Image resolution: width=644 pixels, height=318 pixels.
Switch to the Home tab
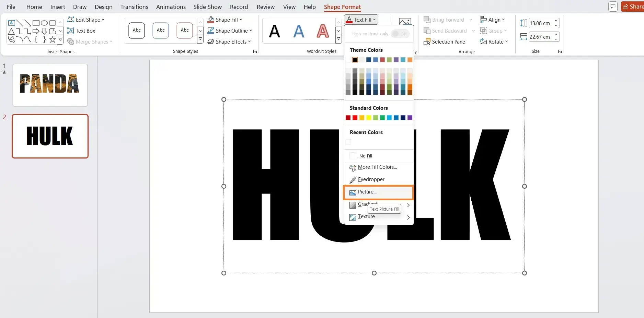point(34,7)
